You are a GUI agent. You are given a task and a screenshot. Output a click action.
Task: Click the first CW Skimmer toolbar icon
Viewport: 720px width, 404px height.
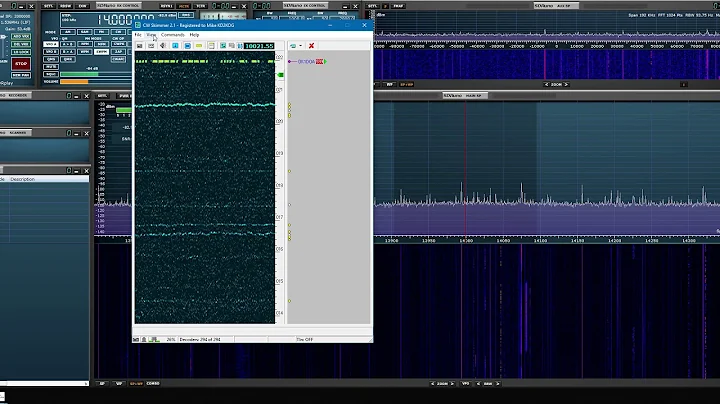pyautogui.click(x=140, y=46)
